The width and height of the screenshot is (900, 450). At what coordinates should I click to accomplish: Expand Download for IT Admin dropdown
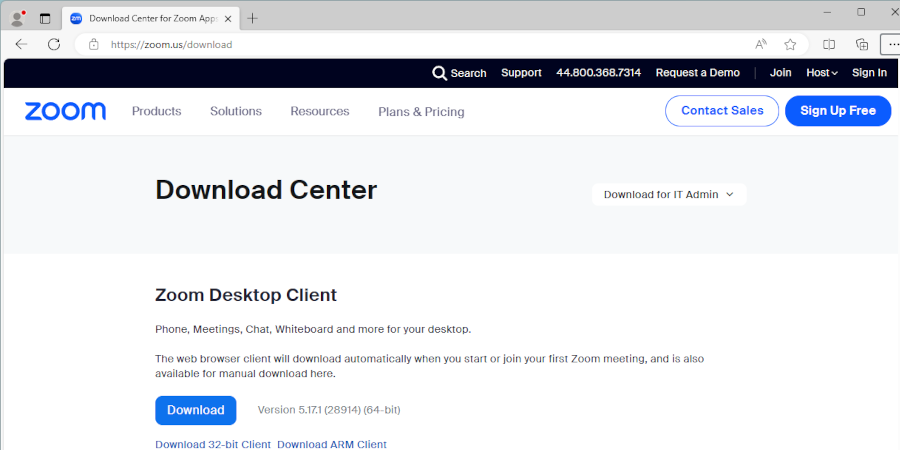tap(668, 194)
